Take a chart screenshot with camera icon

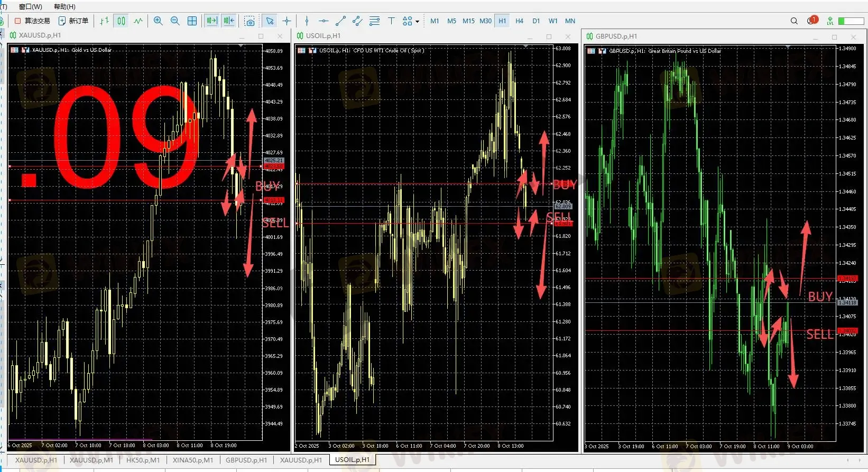pyautogui.click(x=250, y=21)
